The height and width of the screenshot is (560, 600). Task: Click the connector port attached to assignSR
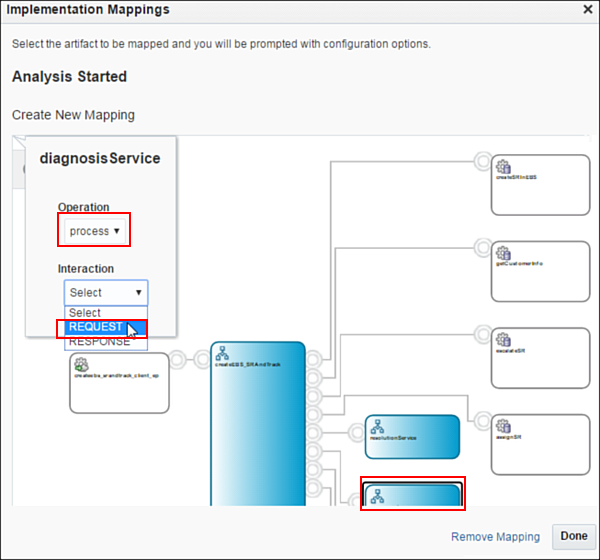coord(483,421)
